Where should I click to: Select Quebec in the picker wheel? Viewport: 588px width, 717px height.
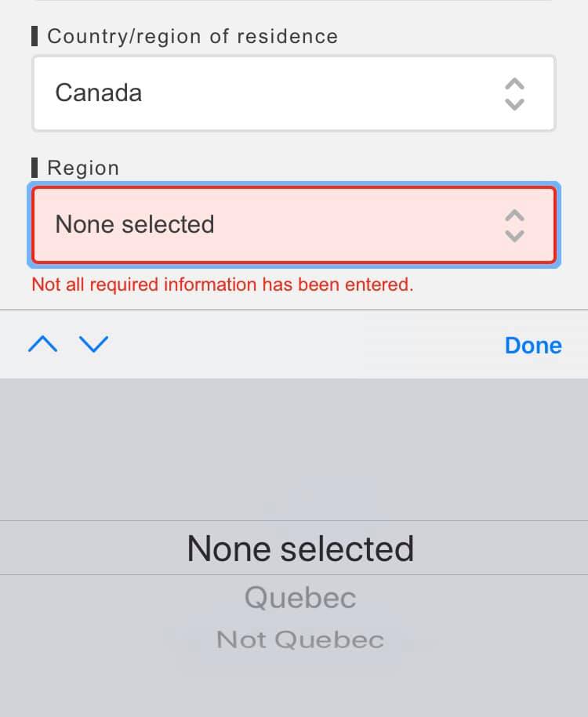(x=300, y=598)
